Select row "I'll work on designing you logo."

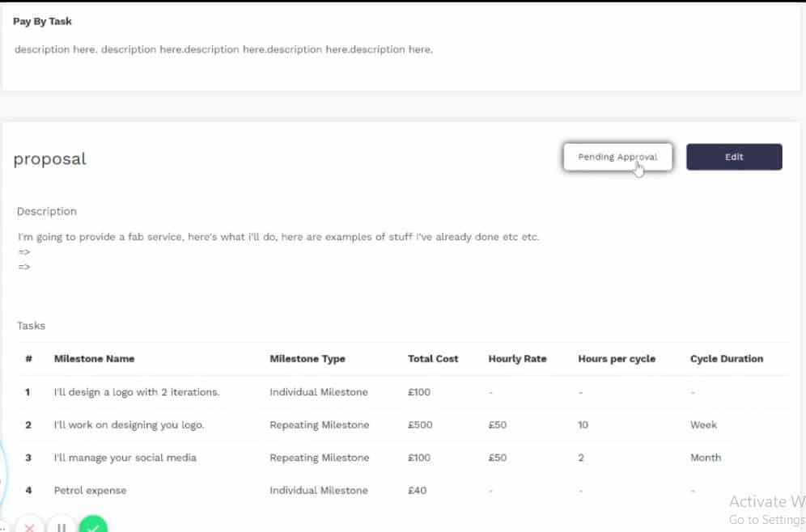pyautogui.click(x=403, y=425)
